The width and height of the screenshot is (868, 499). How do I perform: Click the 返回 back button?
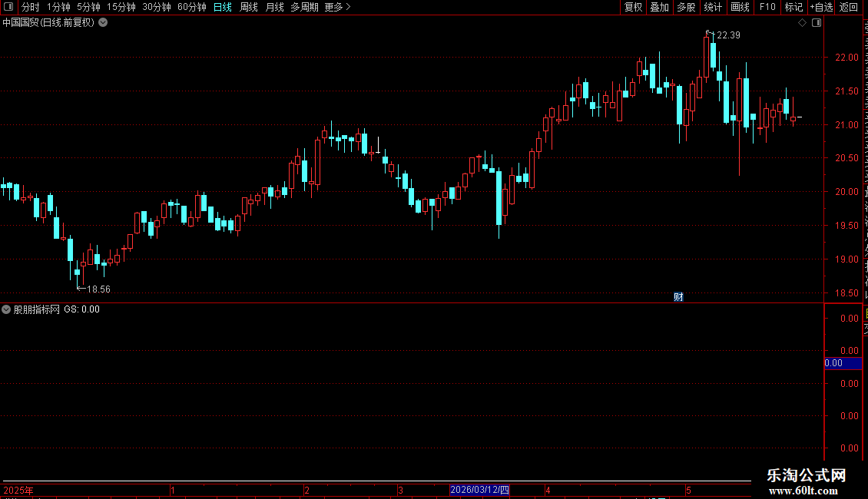click(849, 7)
